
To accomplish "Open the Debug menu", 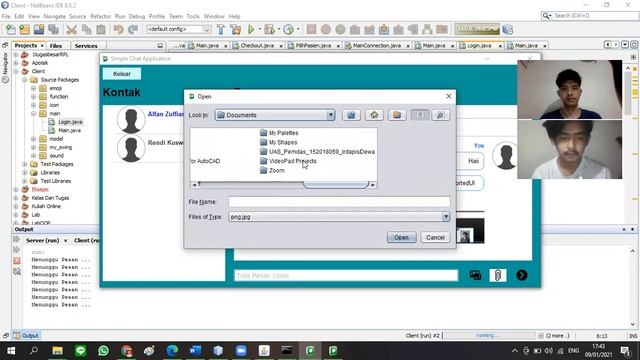I will tap(137, 16).
